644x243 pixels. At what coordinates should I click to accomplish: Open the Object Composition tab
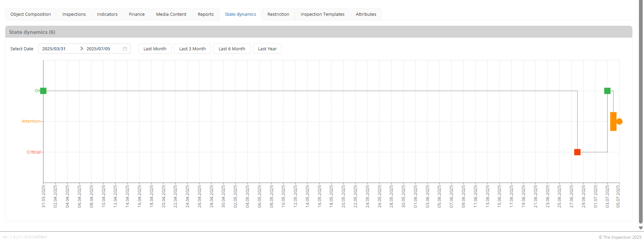pos(31,14)
